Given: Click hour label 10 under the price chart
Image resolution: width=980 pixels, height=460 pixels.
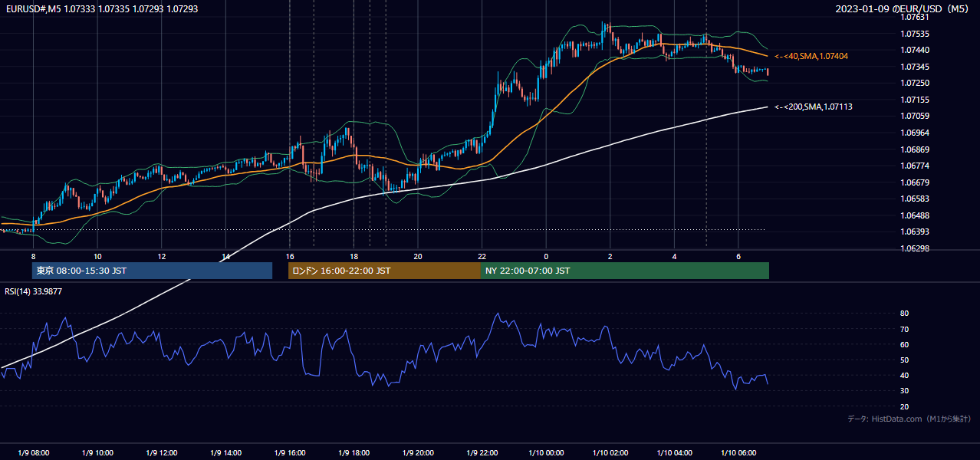Looking at the screenshot, I should 97,256.
